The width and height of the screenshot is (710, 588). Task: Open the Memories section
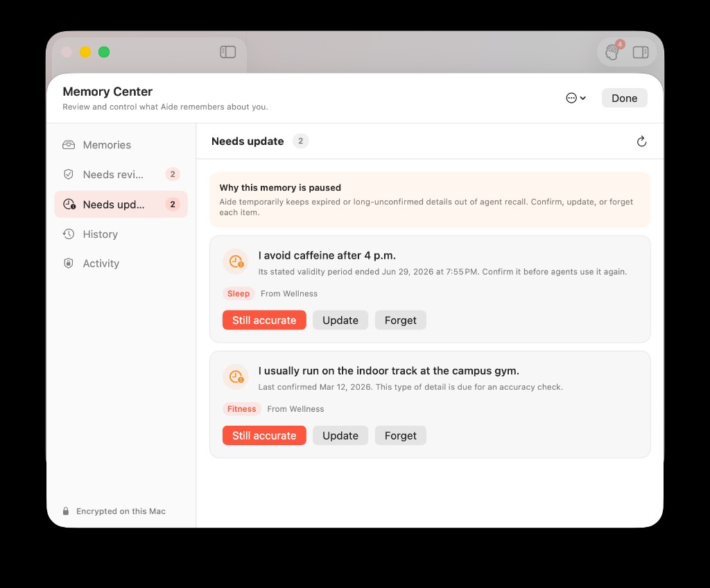point(121,145)
